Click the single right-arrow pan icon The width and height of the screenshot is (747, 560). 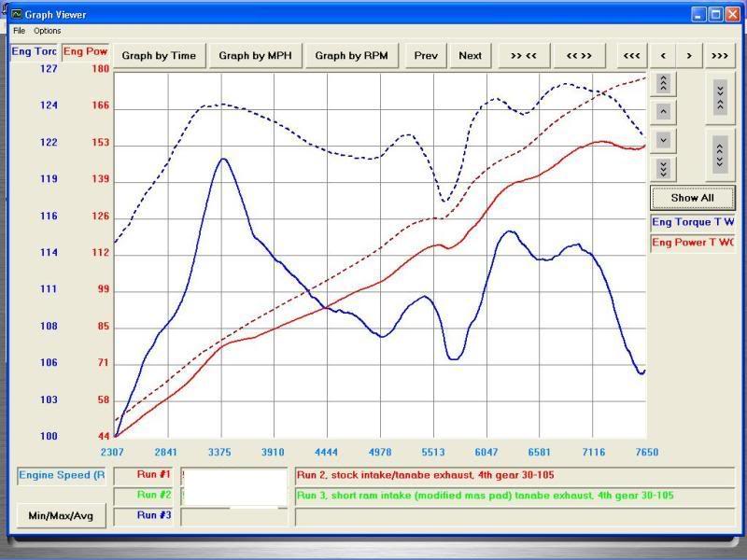point(689,55)
